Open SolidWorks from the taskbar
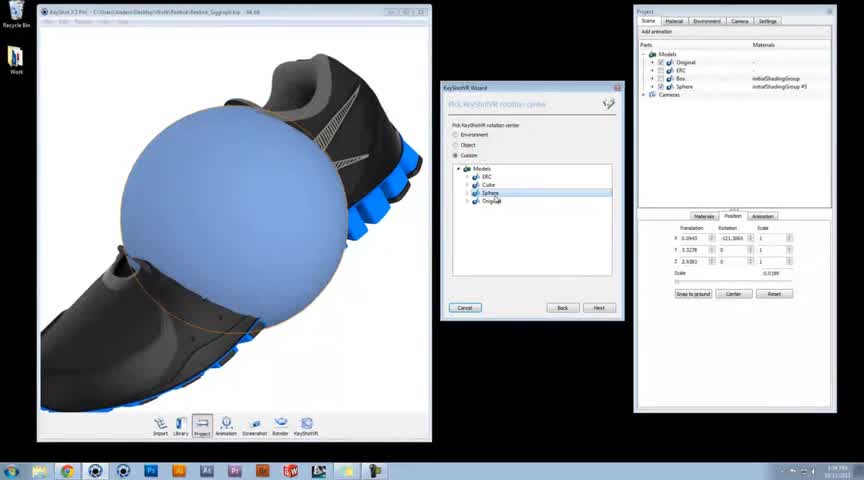 click(290, 471)
